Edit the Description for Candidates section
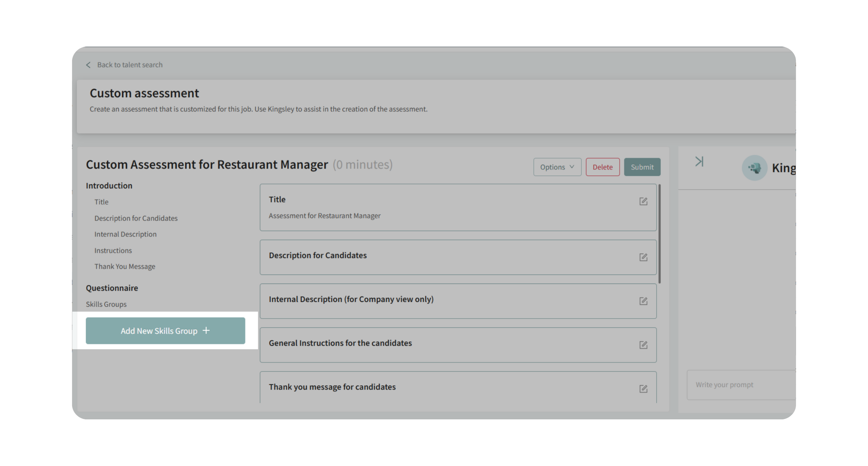 643,257
